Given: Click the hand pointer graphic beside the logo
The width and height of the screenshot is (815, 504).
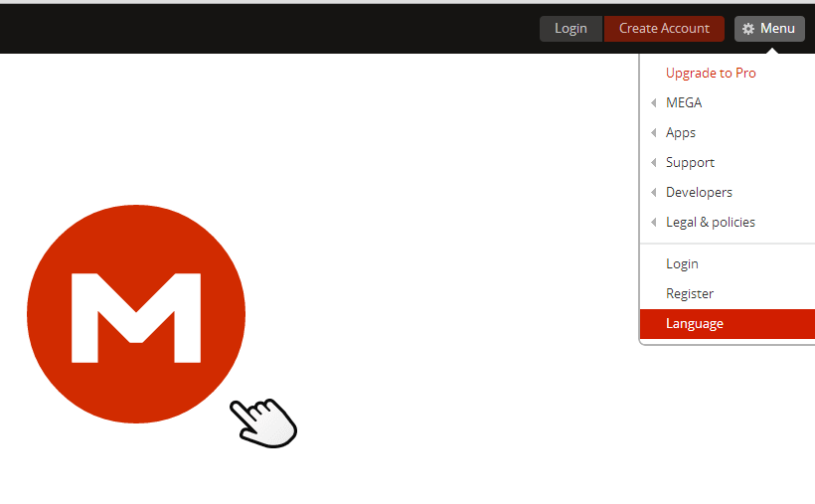Looking at the screenshot, I should pos(263,422).
